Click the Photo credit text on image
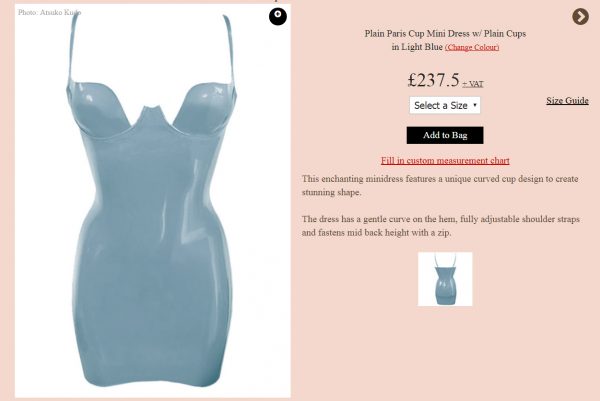This screenshot has height=401, width=600. pos(49,12)
